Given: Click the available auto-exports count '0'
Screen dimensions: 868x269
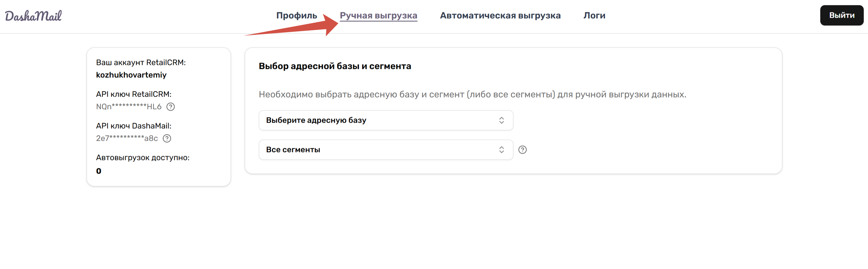Looking at the screenshot, I should coord(98,171).
